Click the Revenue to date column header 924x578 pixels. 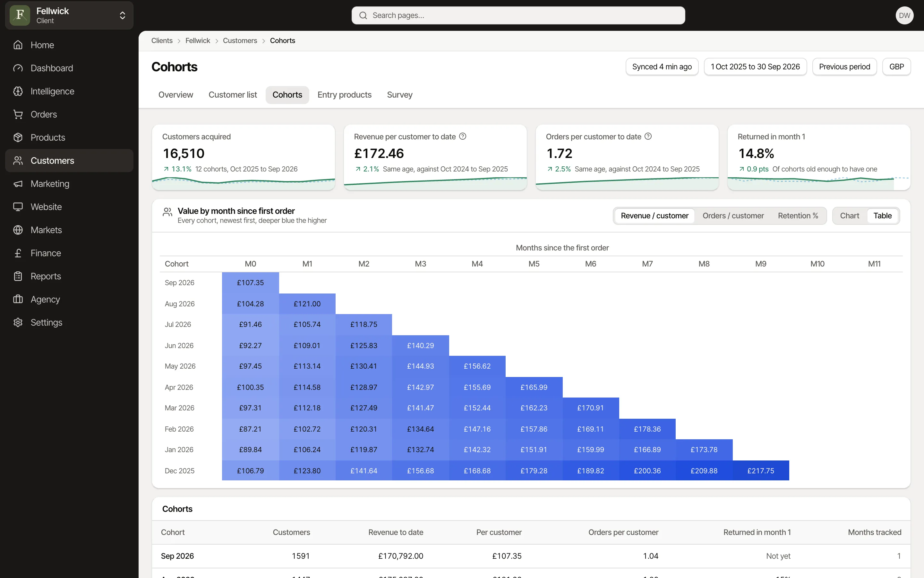[x=396, y=532]
